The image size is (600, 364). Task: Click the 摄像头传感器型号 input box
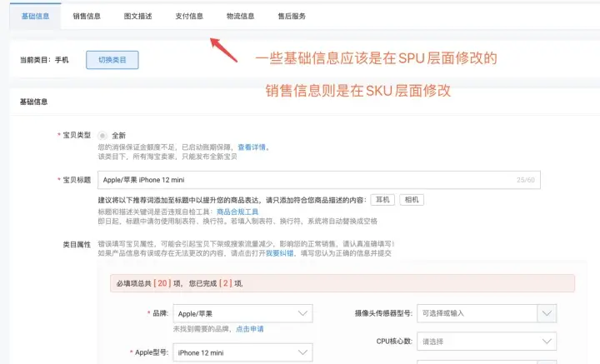pos(476,313)
